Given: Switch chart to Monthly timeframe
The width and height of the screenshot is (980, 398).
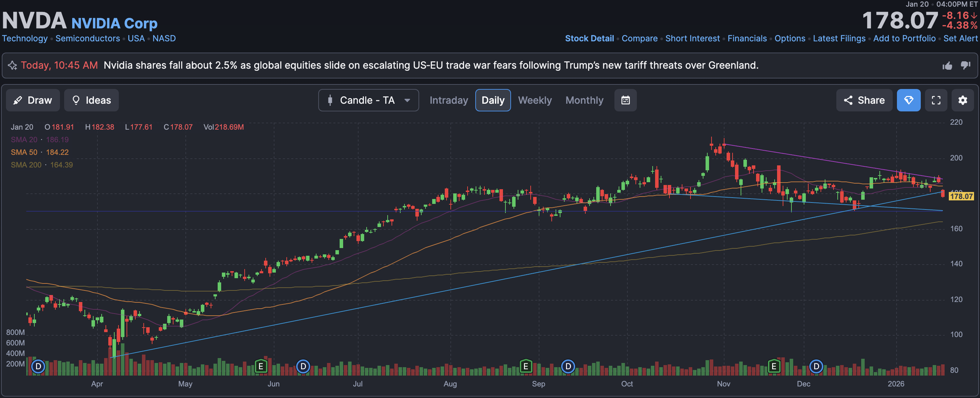Looking at the screenshot, I should (584, 100).
